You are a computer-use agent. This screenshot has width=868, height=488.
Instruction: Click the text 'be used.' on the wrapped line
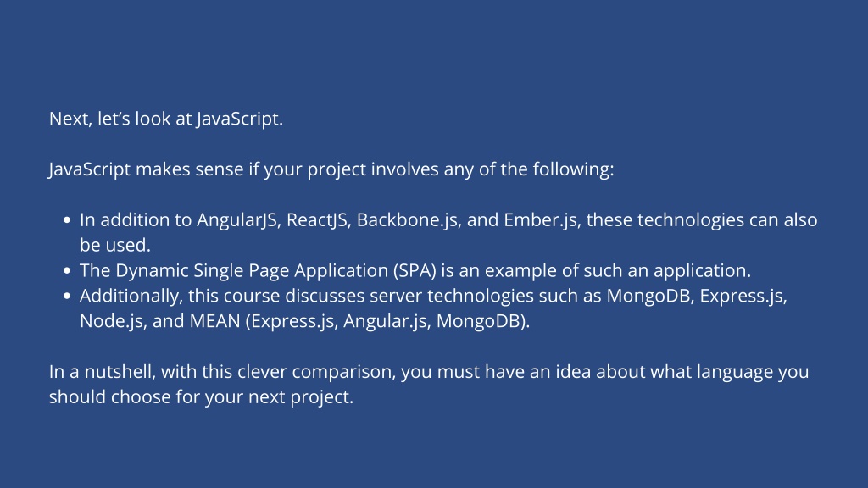115,245
